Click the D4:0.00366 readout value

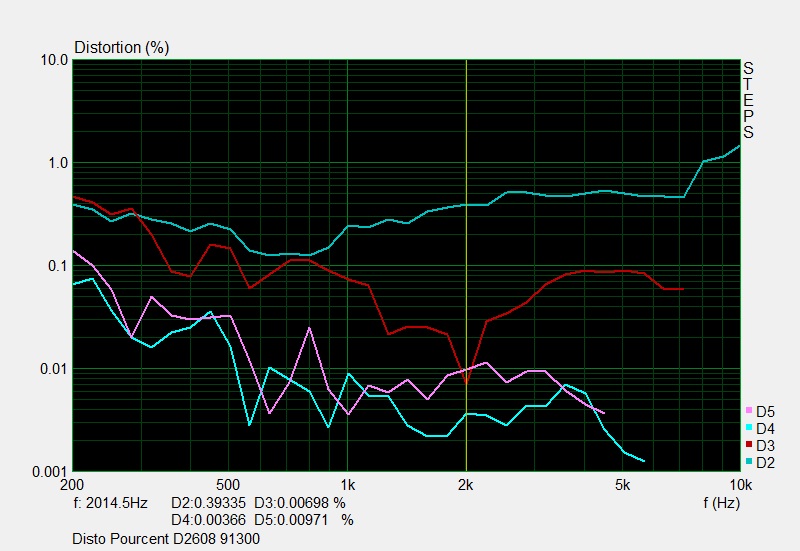pos(211,520)
